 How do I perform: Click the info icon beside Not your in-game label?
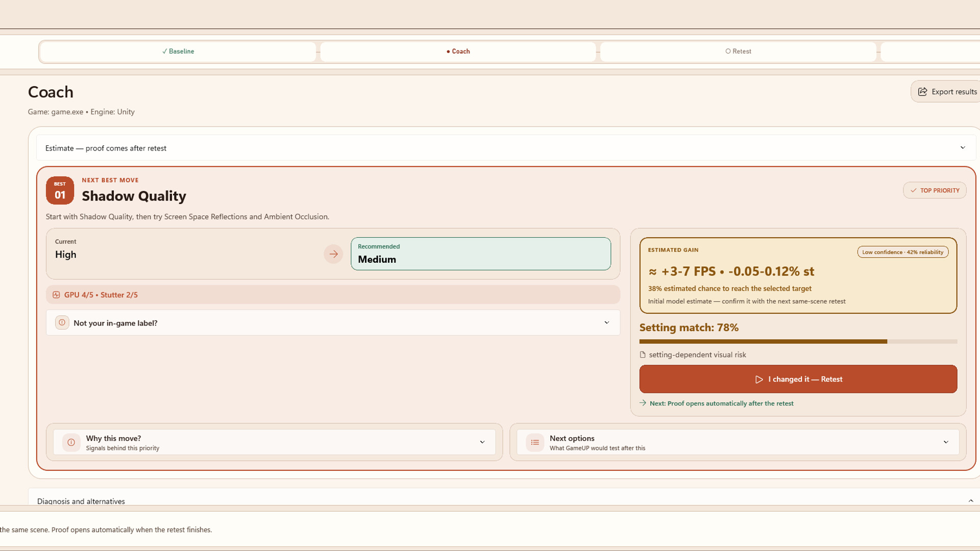tap(62, 322)
